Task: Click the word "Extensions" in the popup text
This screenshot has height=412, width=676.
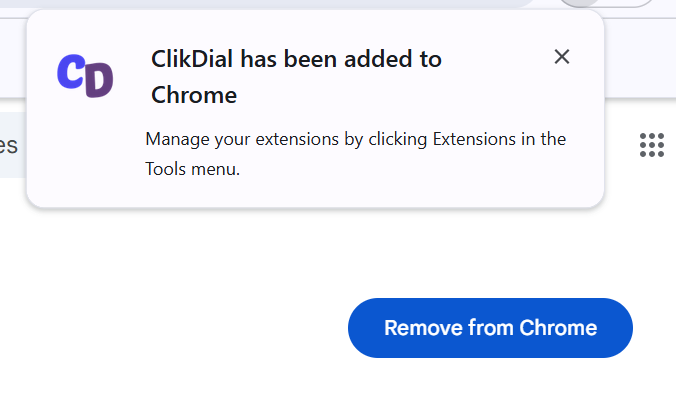Action: point(474,139)
